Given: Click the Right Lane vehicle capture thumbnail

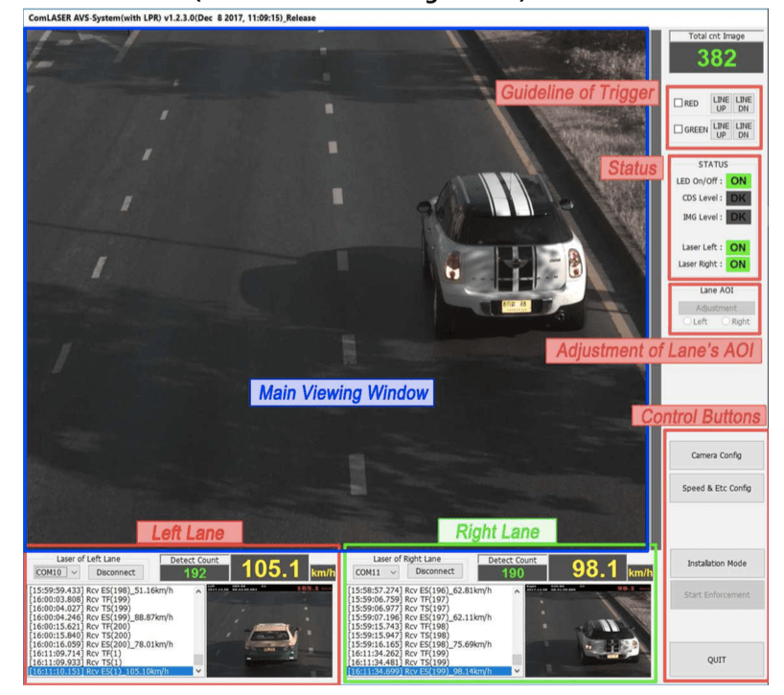Looking at the screenshot, I should (589, 628).
